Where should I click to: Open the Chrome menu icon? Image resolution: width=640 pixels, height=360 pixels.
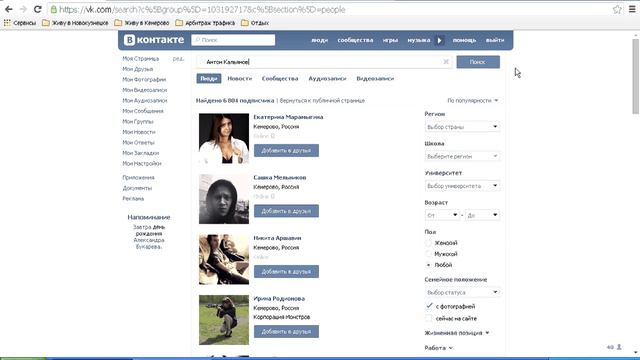(x=632, y=9)
